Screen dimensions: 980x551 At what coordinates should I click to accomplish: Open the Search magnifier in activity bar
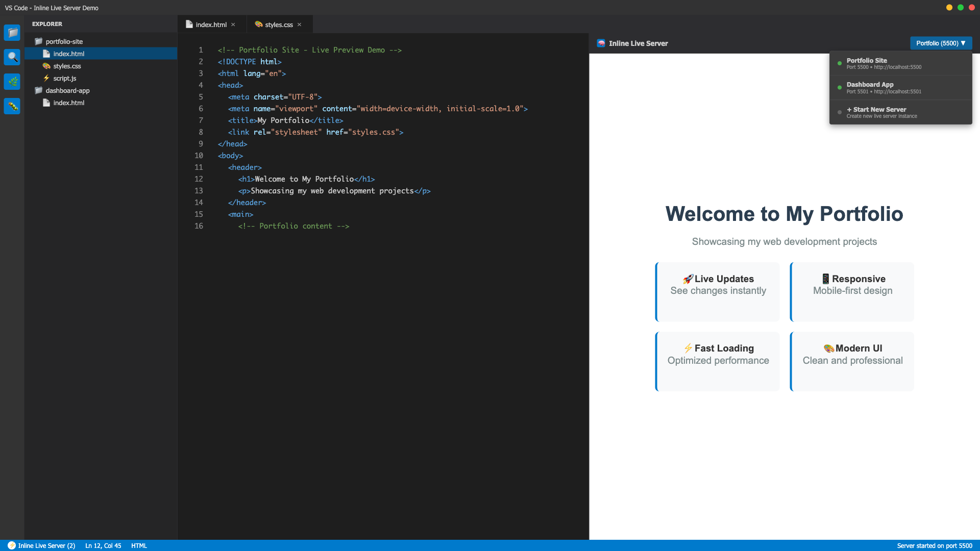pos(12,57)
